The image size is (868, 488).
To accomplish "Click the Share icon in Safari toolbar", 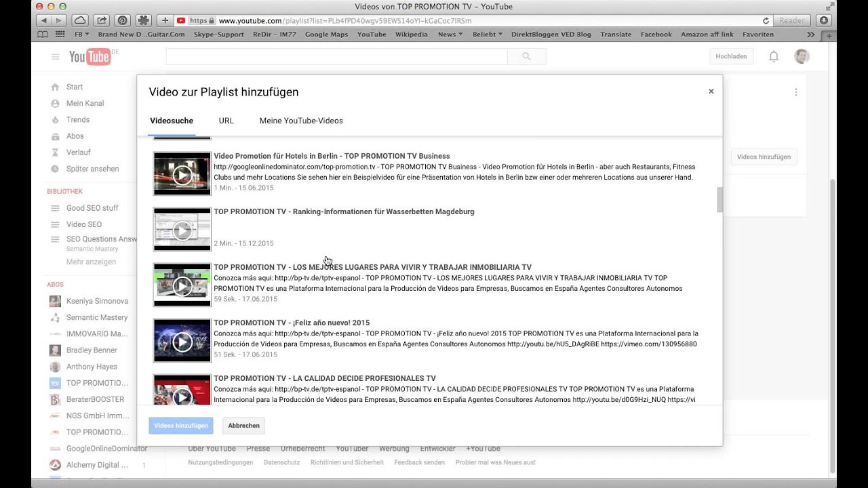I will (101, 20).
